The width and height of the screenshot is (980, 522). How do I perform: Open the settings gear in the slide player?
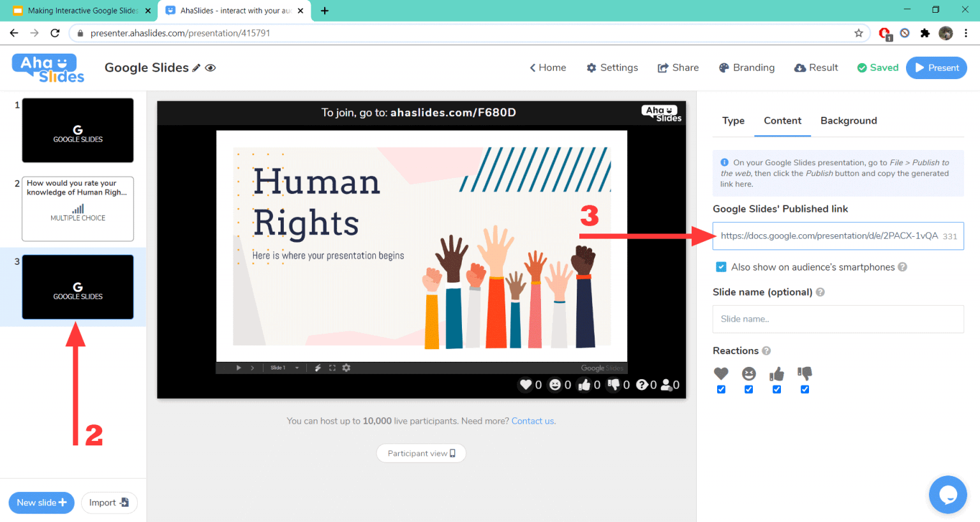346,368
